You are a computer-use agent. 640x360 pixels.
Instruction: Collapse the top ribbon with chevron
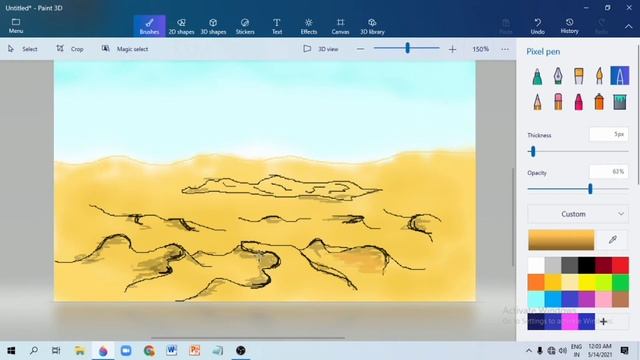tap(629, 26)
